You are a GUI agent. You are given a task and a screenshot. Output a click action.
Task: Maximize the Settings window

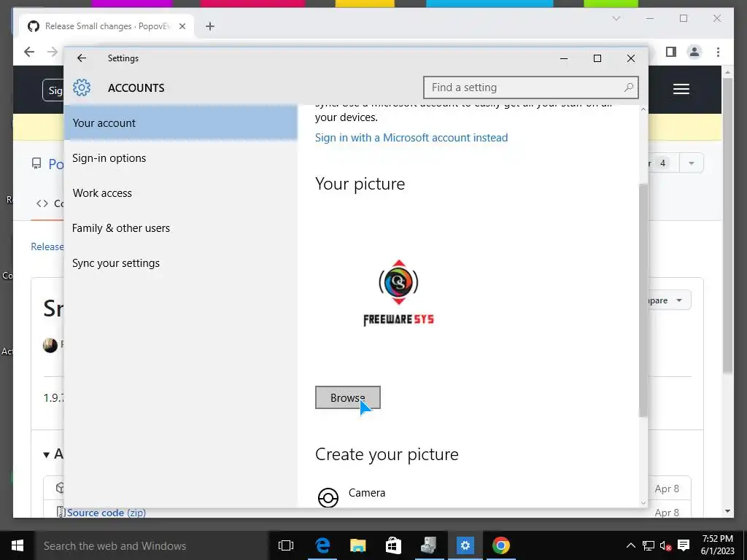click(597, 58)
